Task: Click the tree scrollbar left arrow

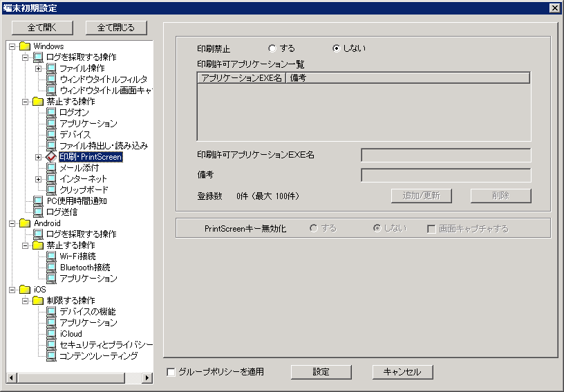Action: (12, 377)
